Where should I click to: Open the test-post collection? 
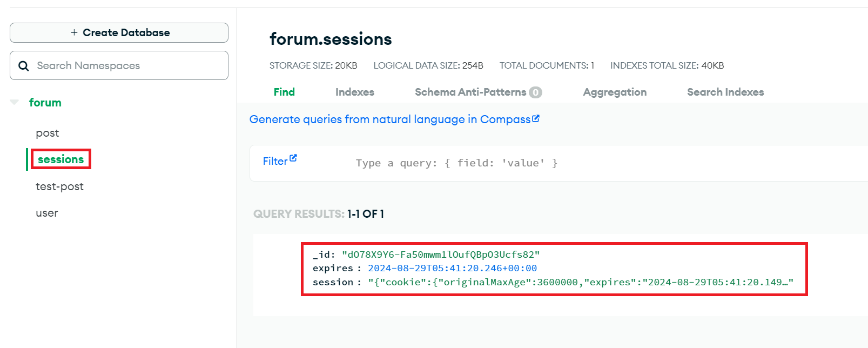coord(59,186)
